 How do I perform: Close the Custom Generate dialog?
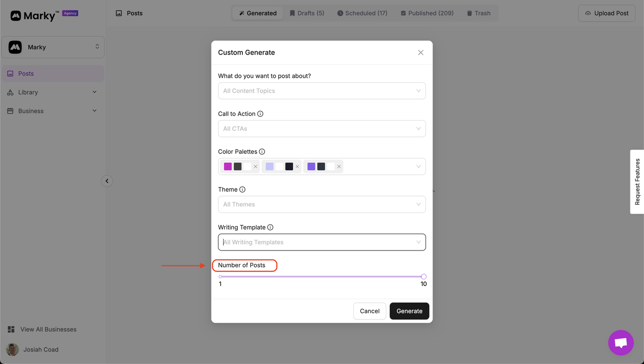(x=420, y=53)
